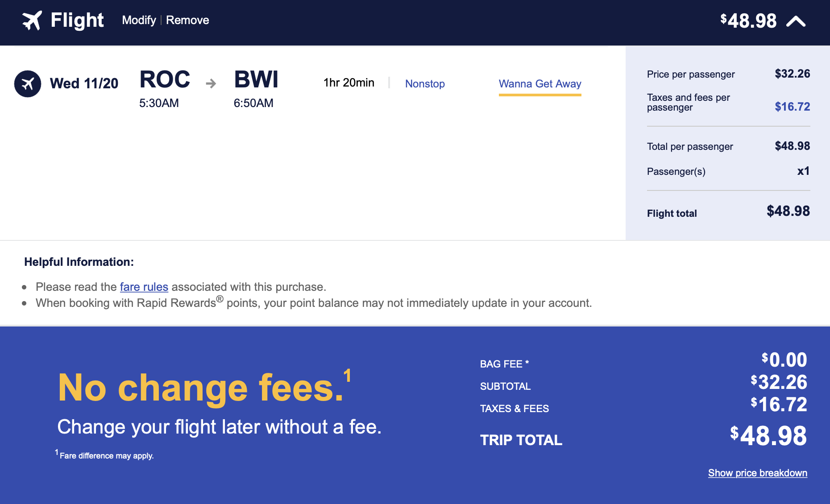Viewport: 830px width, 504px height.
Task: Click the airplane icon beside Flight header
Action: click(x=32, y=21)
